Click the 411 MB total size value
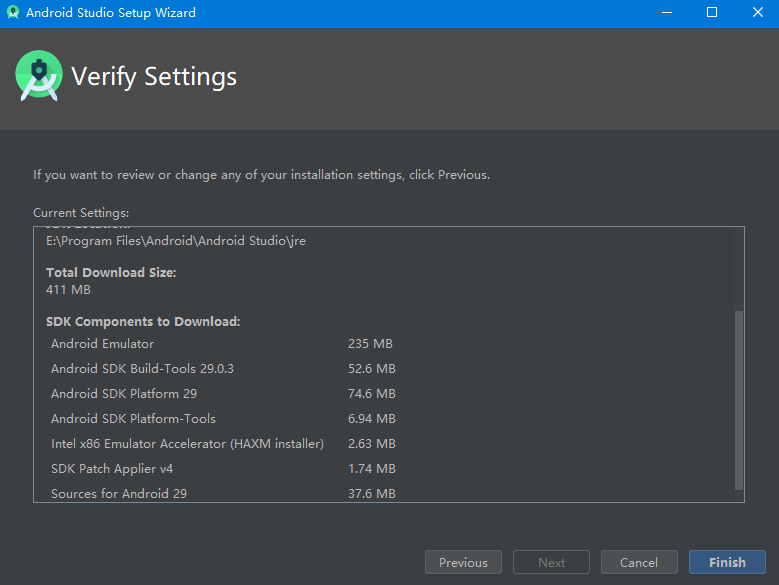This screenshot has height=585, width=779. [68, 290]
